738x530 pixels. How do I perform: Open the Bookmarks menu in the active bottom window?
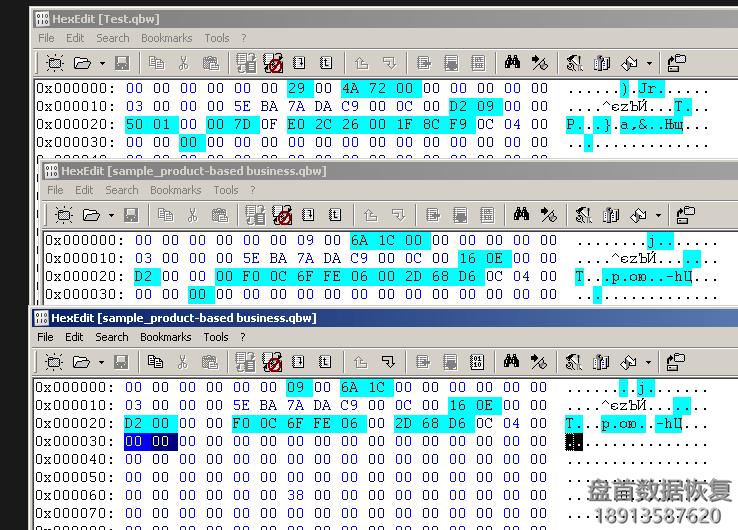[166, 337]
